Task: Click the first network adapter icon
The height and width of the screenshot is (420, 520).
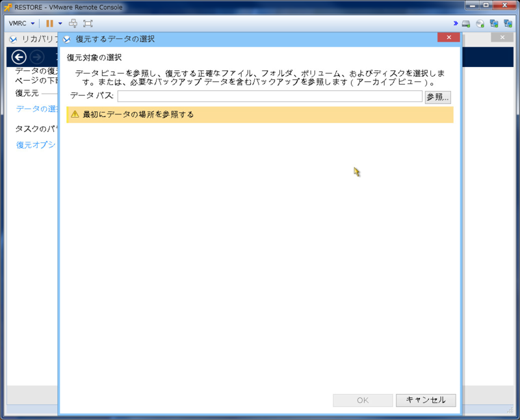Action: point(494,24)
